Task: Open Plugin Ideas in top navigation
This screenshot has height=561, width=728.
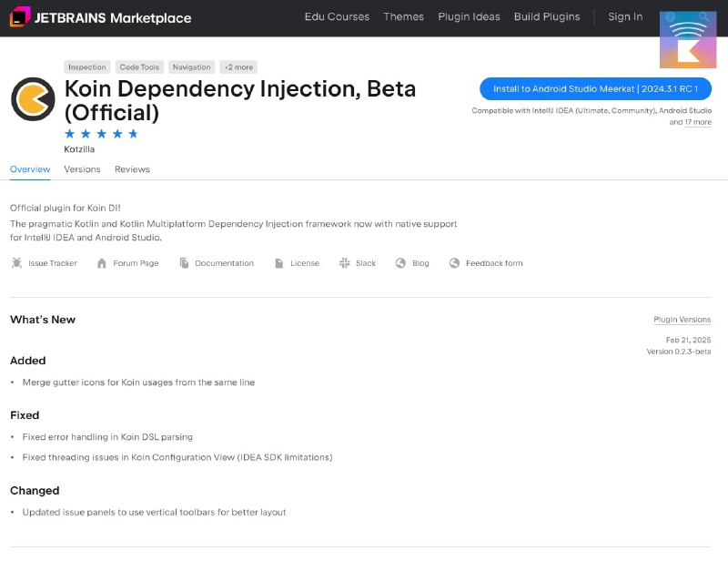Action: point(469,16)
